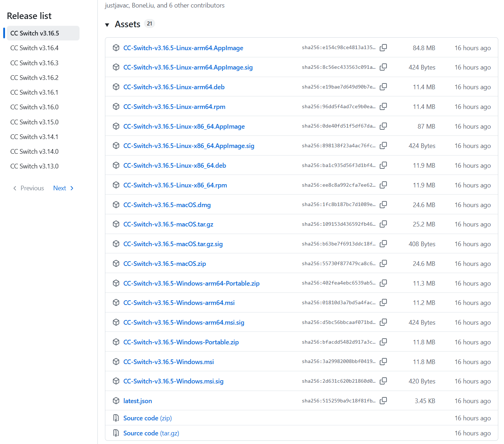Click the Previous page button
504x444 pixels.
coord(28,188)
